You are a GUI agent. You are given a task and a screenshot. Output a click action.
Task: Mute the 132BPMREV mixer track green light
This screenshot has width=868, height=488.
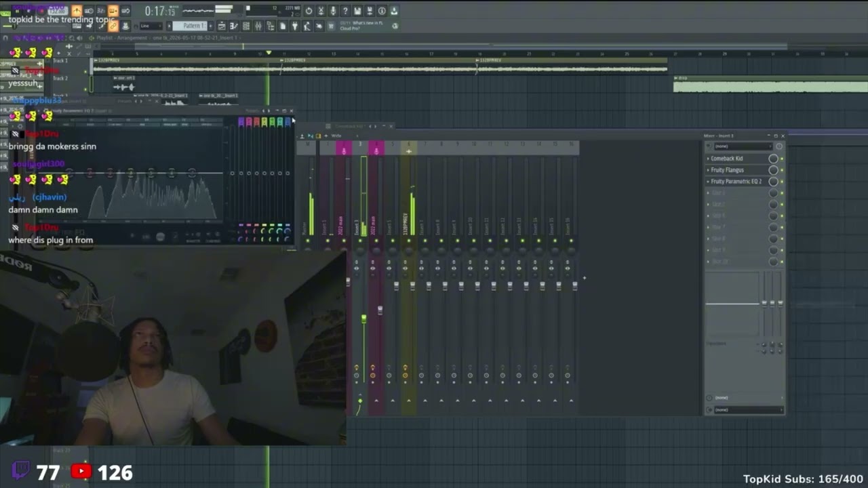pos(409,241)
